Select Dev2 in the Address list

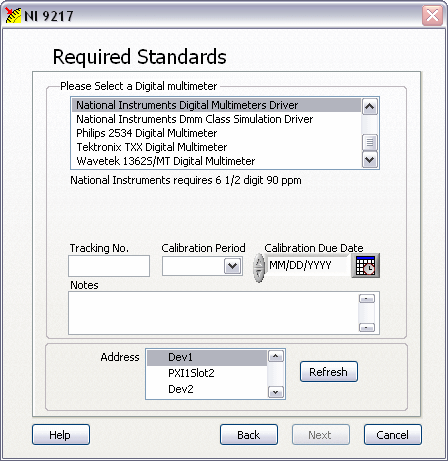pyautogui.click(x=207, y=389)
